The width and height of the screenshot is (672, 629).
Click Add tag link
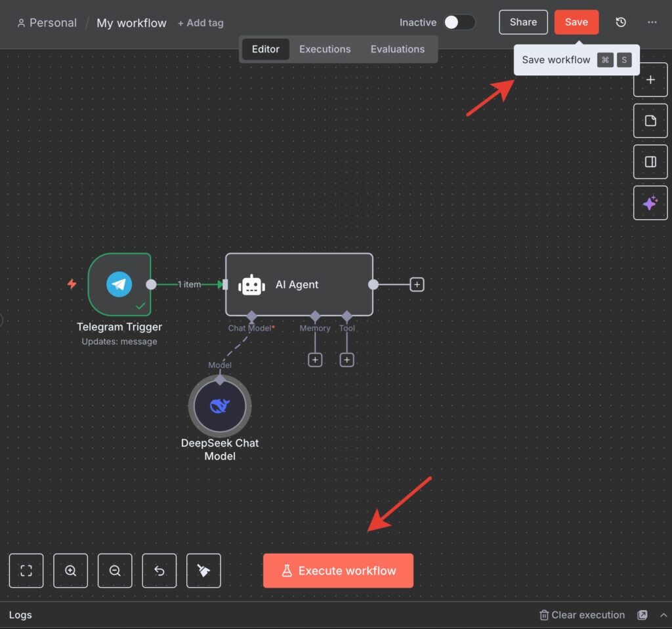(201, 23)
